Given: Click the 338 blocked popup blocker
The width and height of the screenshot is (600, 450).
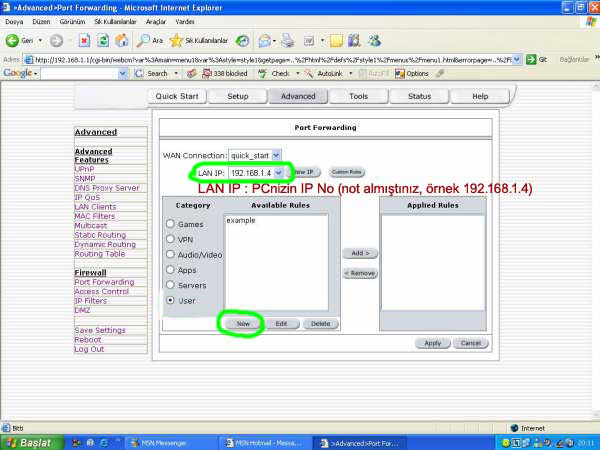Looking at the screenshot, I should 225,73.
